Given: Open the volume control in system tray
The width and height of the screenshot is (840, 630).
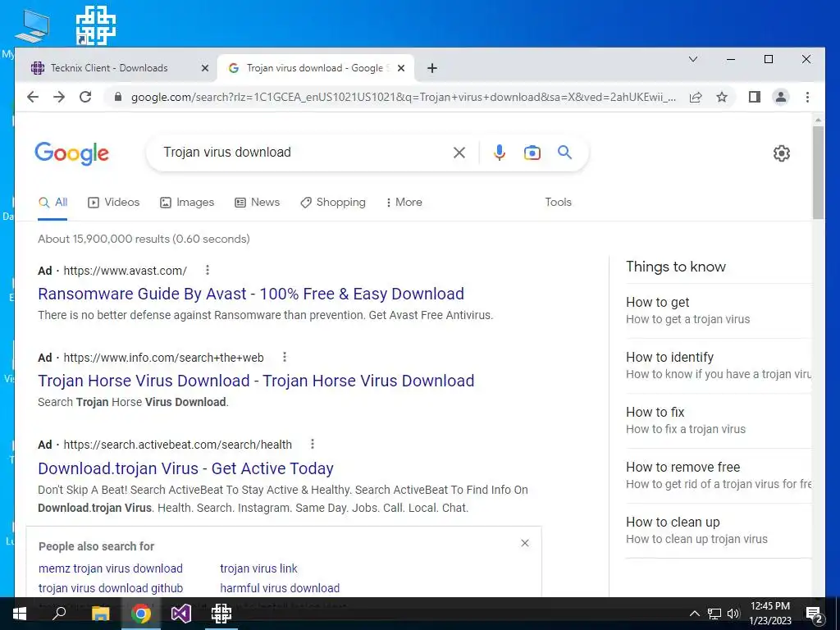Looking at the screenshot, I should (733, 614).
